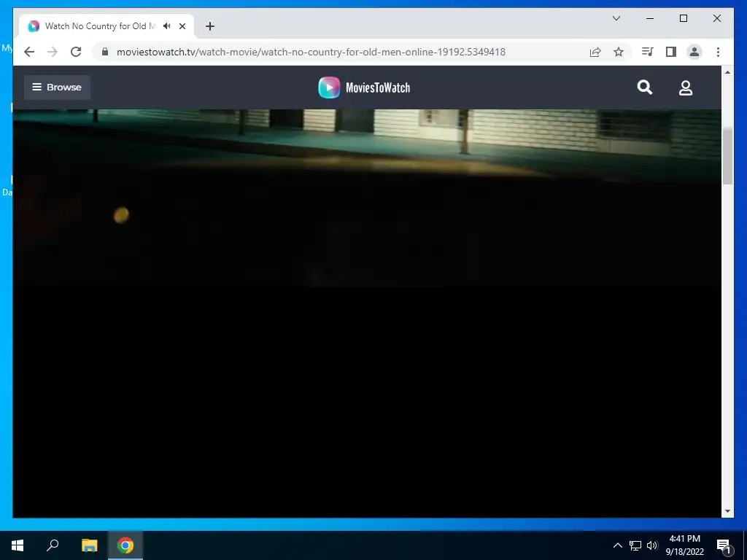Open Chrome profile avatar
Screen dimensions: 747x560
[x=694, y=52]
